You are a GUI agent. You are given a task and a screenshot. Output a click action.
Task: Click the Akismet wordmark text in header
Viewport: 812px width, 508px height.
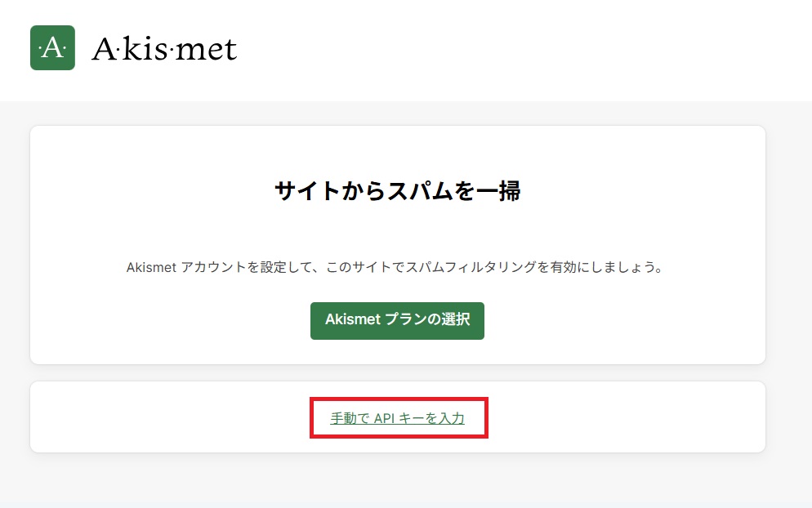coord(164,49)
